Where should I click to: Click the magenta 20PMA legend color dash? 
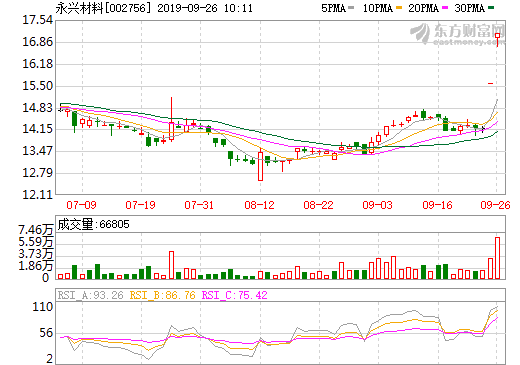(445, 8)
